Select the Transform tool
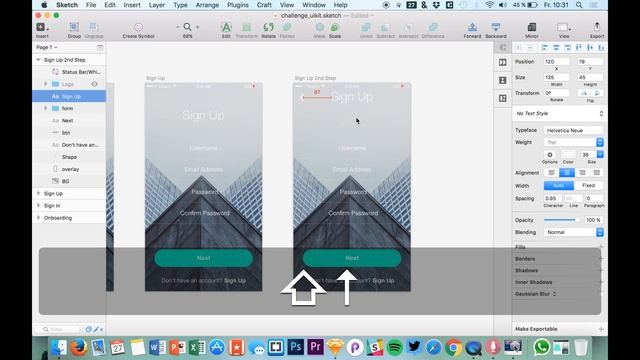Screen dimensions: 640x360 pos(247,27)
